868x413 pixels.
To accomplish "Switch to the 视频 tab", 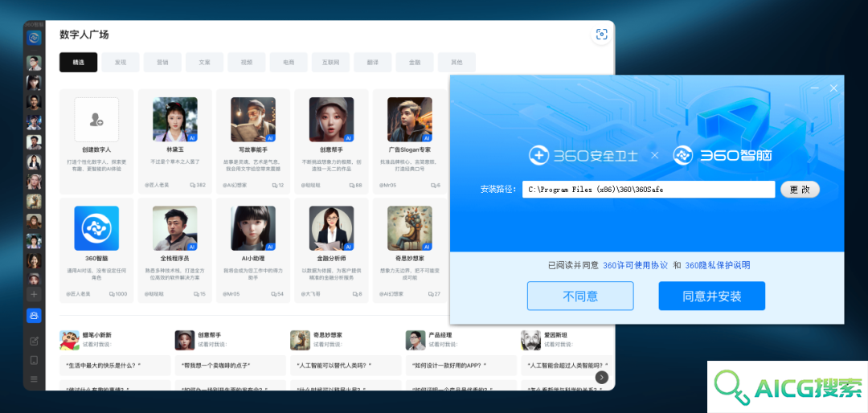I will tap(247, 63).
